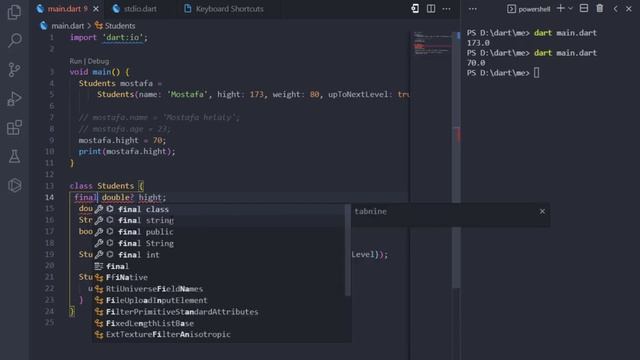Viewport: 640px width, 360px height.
Task: Click 'mostafa.hight = 70;' code line
Action: tap(122, 140)
